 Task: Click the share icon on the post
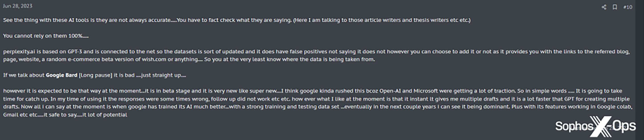tap(604, 7)
